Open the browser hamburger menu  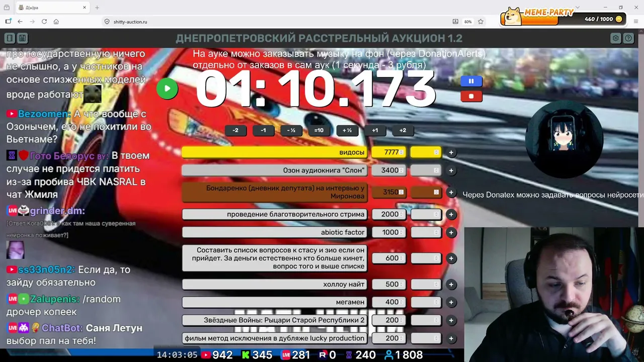[636, 22]
